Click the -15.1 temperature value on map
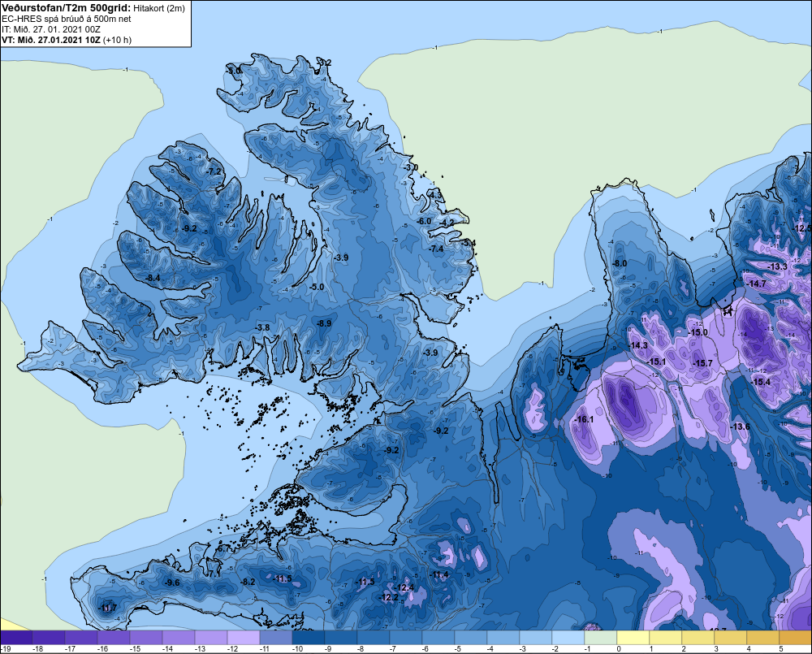 [655, 362]
